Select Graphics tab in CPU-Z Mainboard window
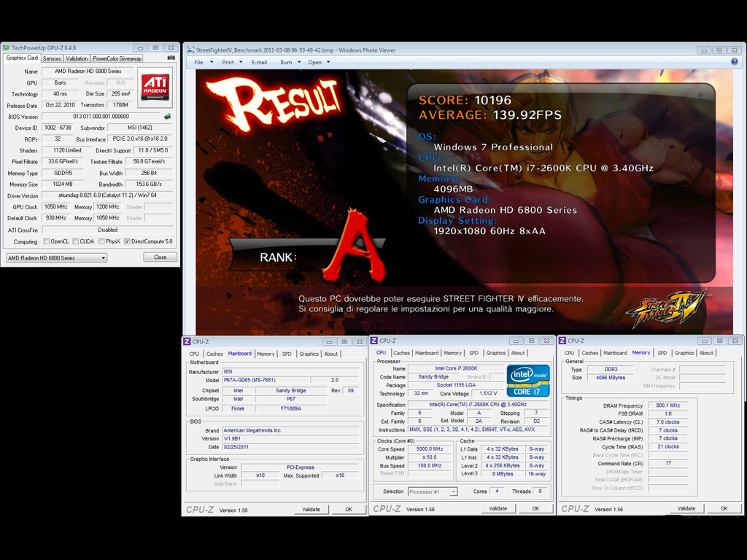The width and height of the screenshot is (747, 560). click(x=309, y=354)
